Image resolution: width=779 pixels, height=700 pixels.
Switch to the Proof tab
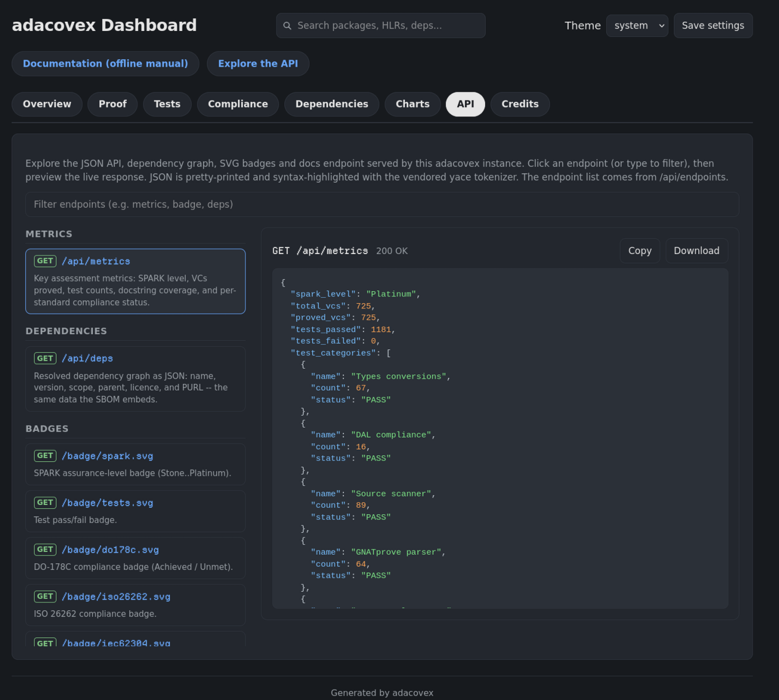pyautogui.click(x=112, y=104)
